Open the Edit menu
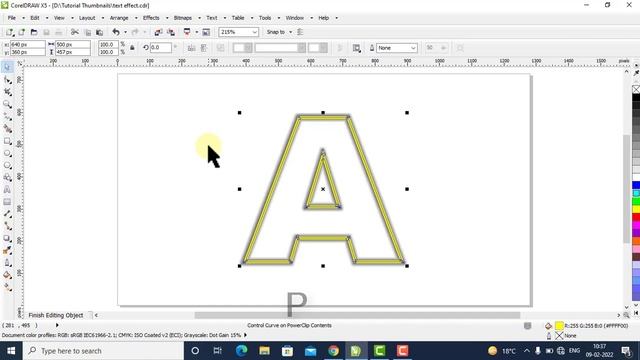The width and height of the screenshot is (640, 360). pyautogui.click(x=35, y=18)
